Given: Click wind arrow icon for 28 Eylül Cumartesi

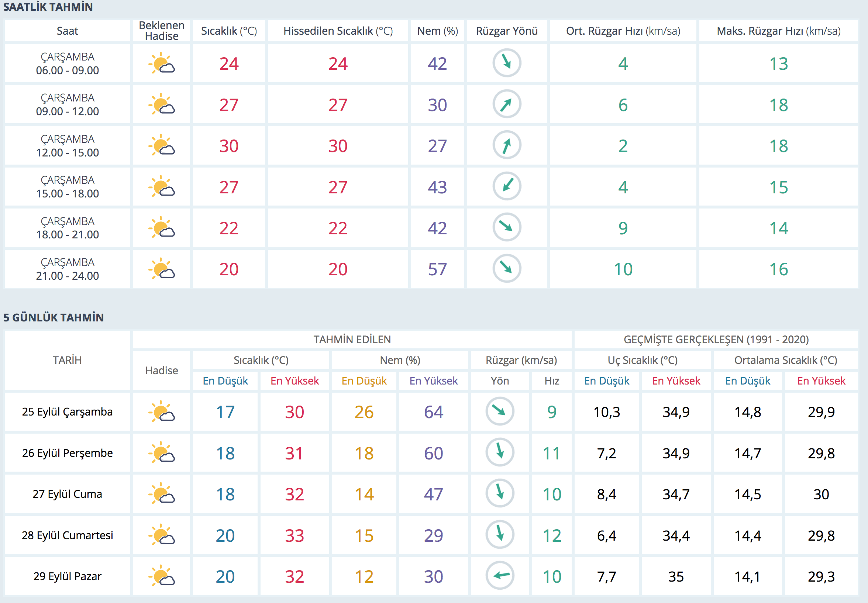Looking at the screenshot, I should [x=500, y=534].
